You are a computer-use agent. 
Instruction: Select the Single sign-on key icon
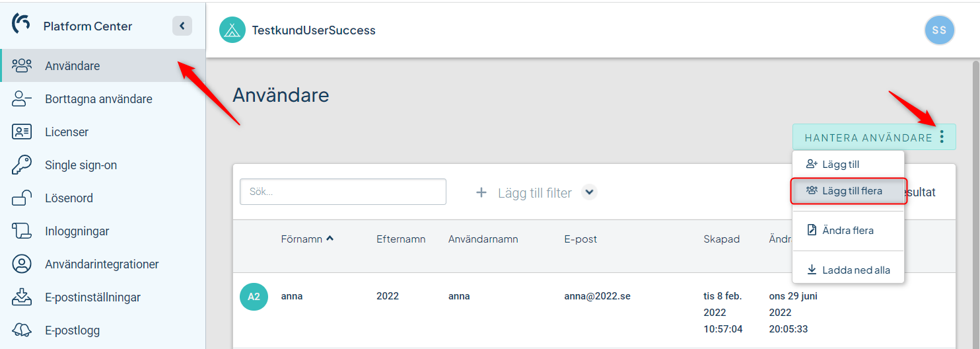(x=22, y=165)
